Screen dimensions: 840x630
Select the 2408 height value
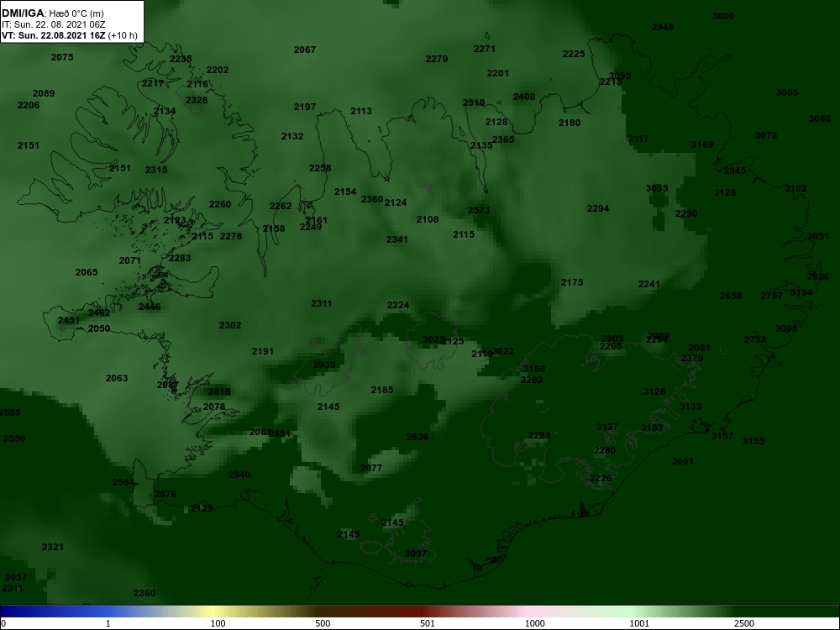coord(524,97)
